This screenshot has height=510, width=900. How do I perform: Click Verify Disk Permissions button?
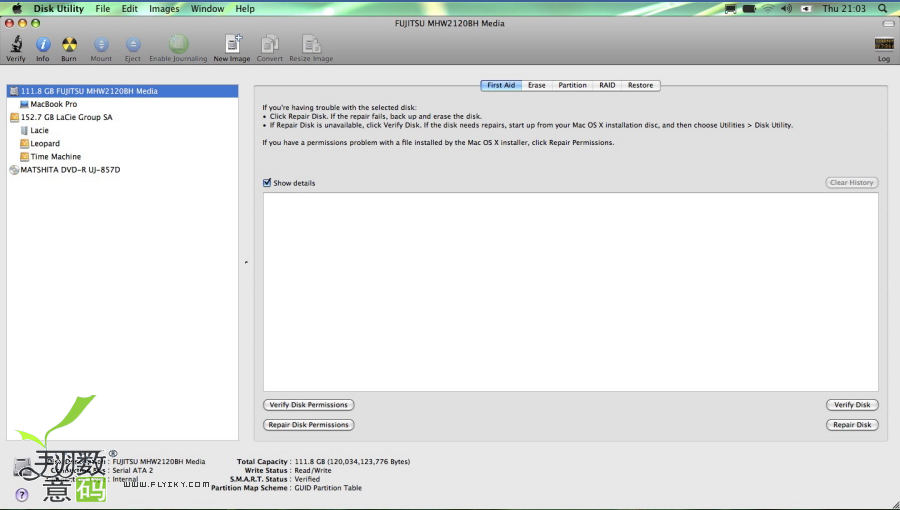[309, 405]
